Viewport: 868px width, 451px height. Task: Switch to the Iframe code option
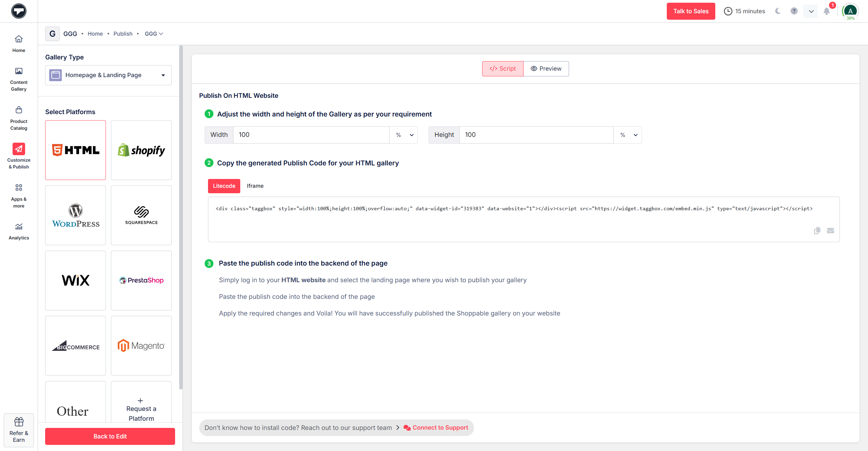coord(255,186)
